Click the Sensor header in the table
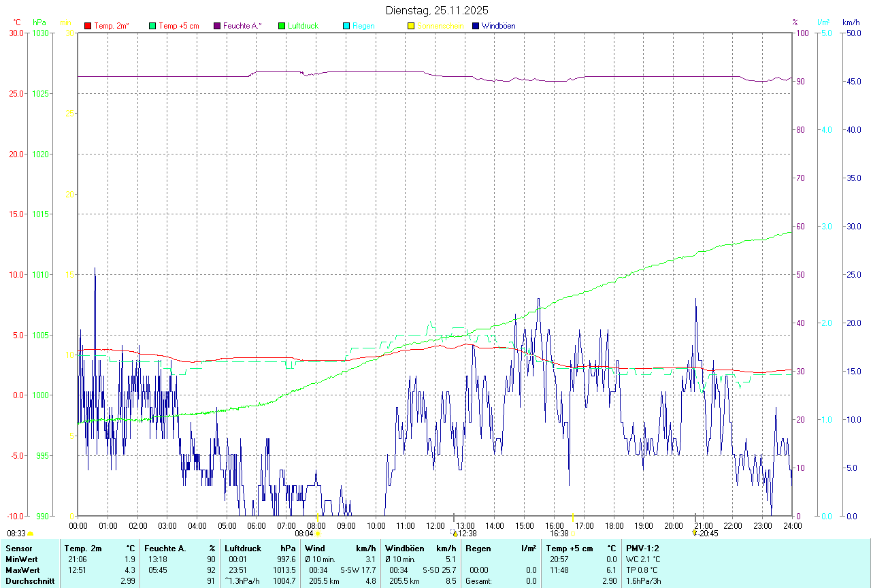The image size is (871, 588). click(x=18, y=548)
